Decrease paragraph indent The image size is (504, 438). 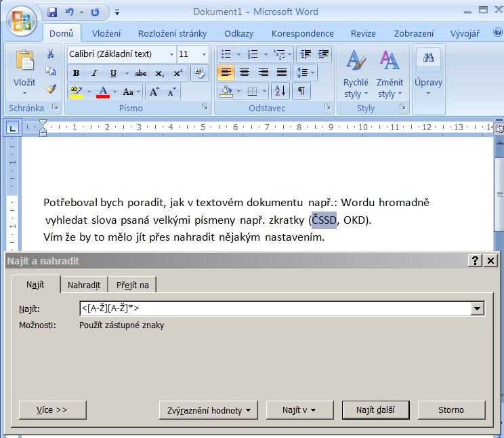point(306,54)
